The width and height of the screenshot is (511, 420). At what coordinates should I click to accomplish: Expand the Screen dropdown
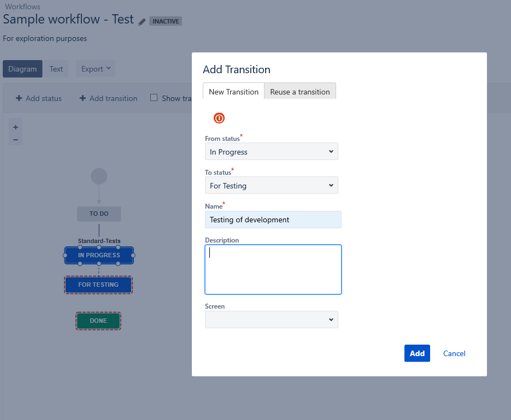click(272, 320)
